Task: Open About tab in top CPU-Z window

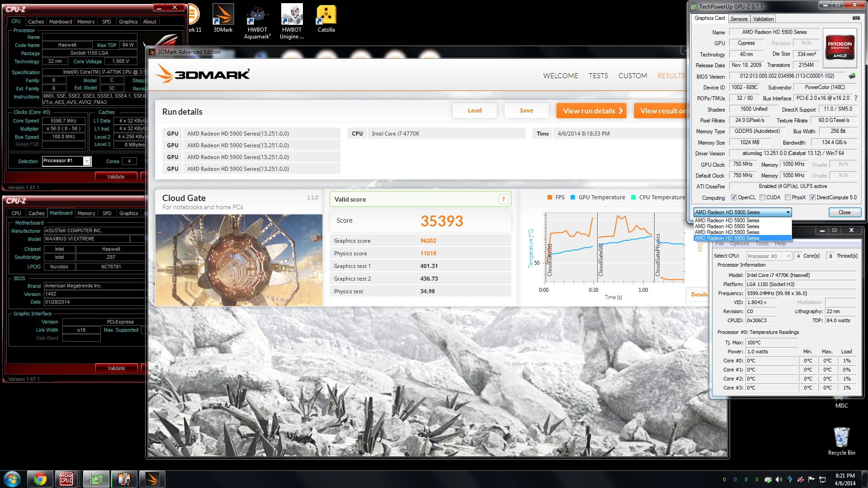Action: click(x=150, y=22)
